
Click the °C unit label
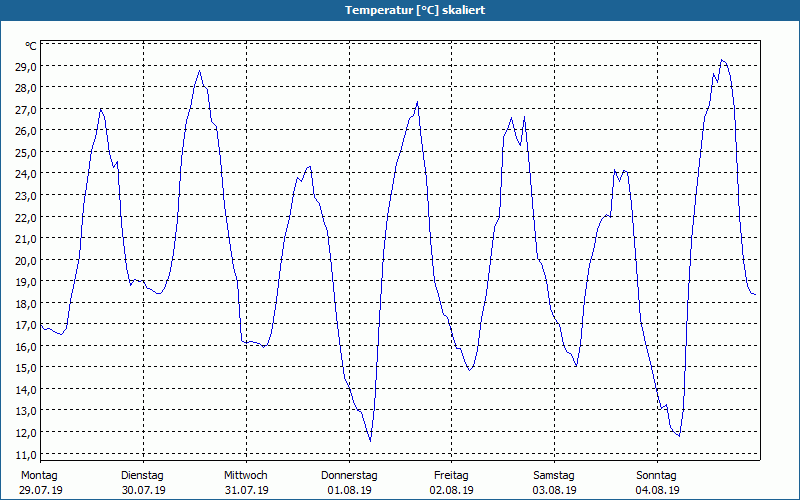31,46
